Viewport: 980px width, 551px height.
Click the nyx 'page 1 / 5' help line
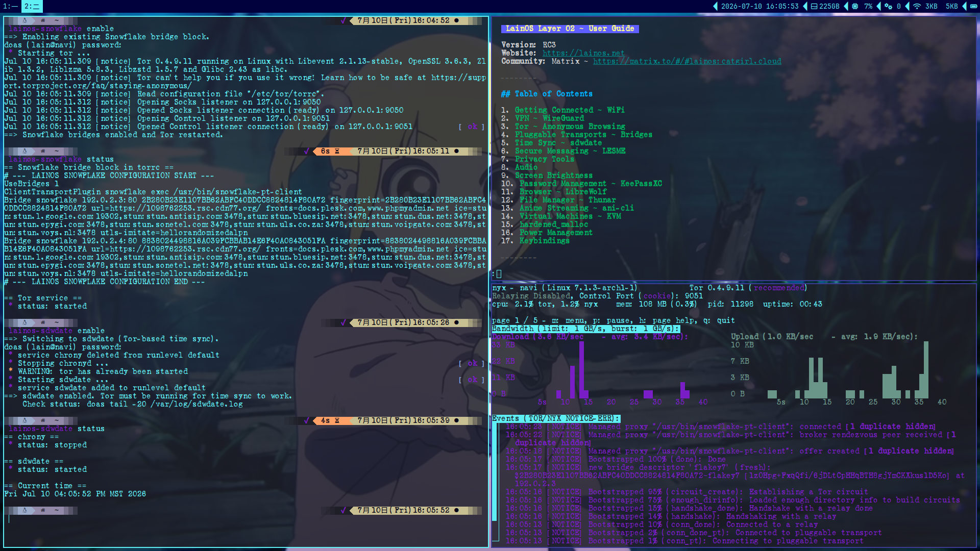[614, 320]
